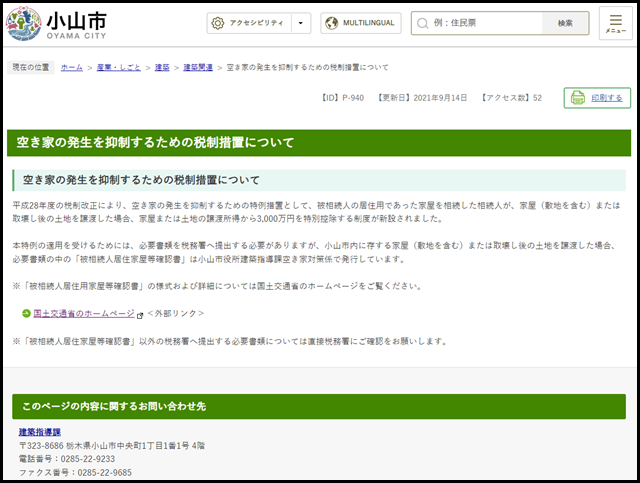Open 産業・しごと breadcrumb link
This screenshot has height=483, width=640.
(x=118, y=67)
